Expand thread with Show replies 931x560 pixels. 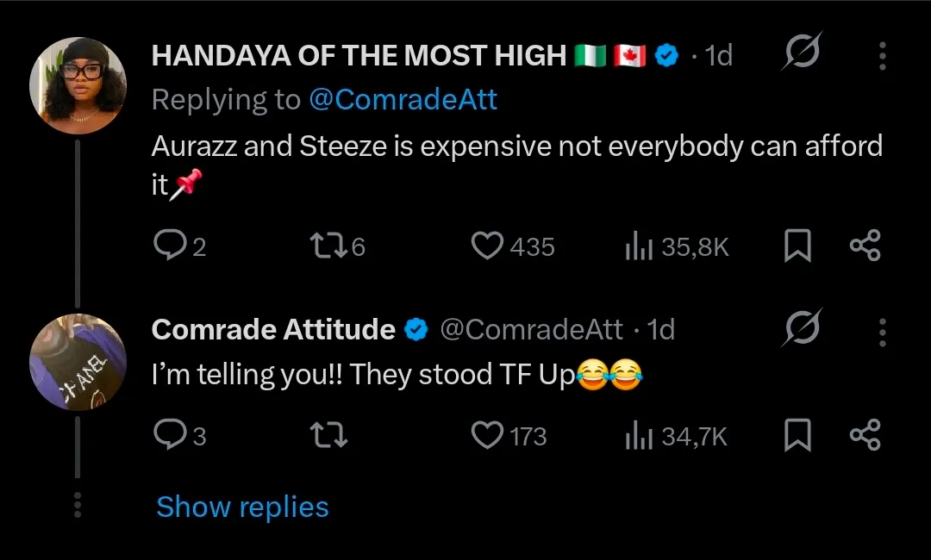(x=242, y=507)
